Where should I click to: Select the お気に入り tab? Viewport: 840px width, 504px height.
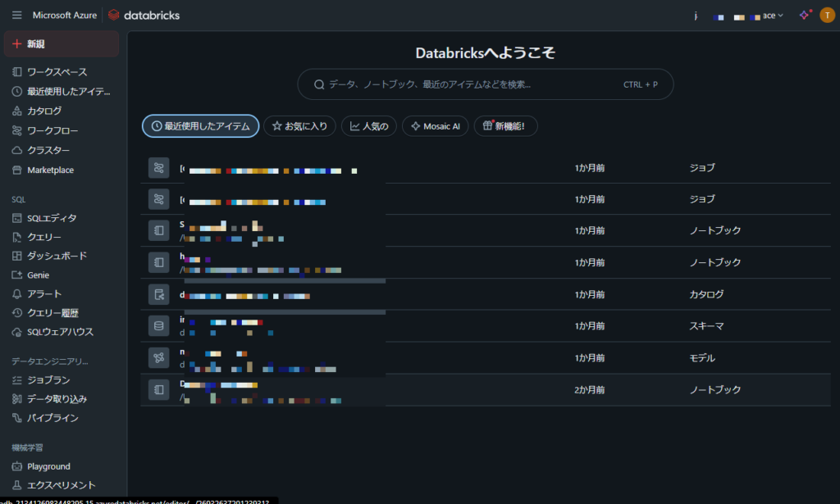(x=299, y=126)
